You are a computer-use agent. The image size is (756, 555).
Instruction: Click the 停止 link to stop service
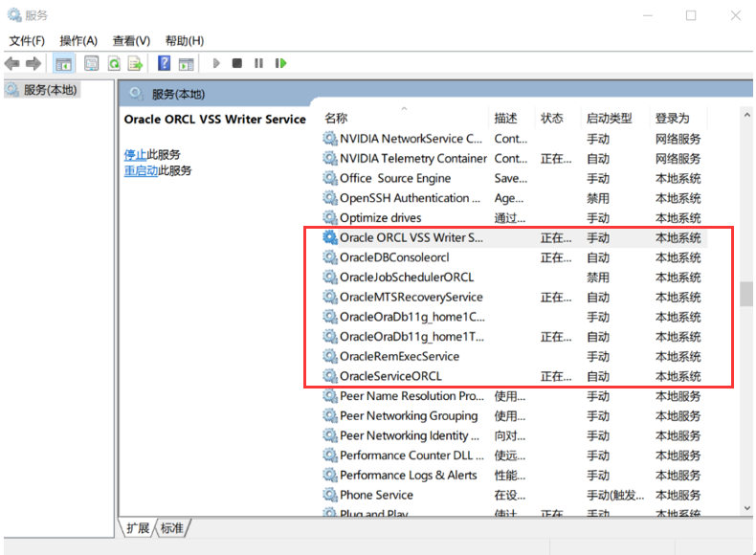(x=135, y=155)
